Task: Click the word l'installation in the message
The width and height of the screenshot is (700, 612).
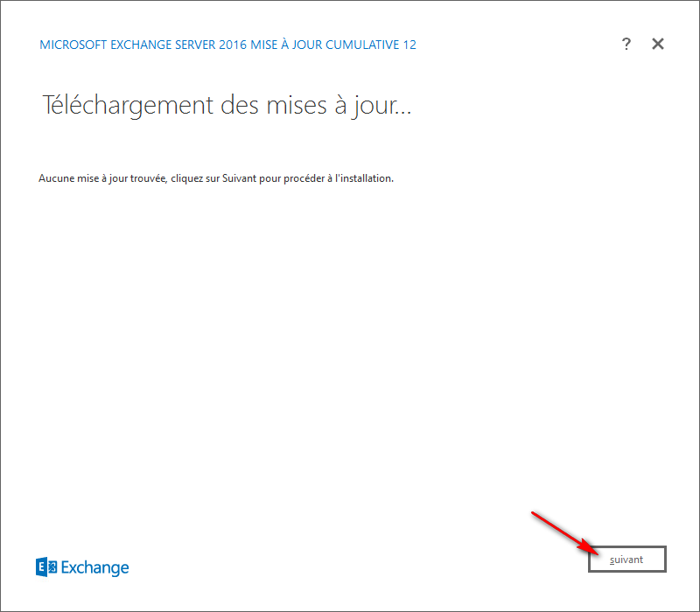Action: (x=363, y=177)
